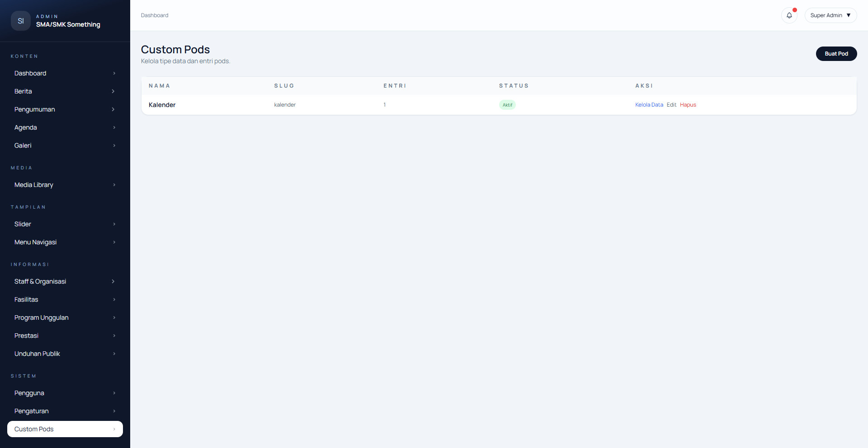
Task: Click the chevron beside Prestasi
Action: tap(114, 336)
